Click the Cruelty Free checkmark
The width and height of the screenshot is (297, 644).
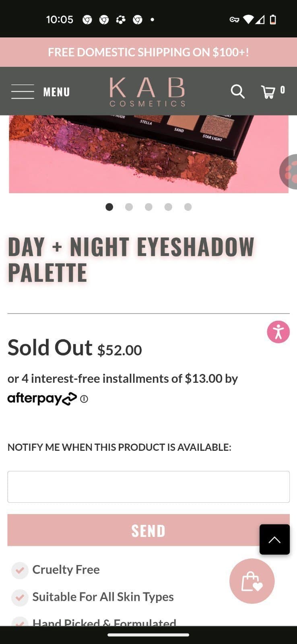pos(20,570)
